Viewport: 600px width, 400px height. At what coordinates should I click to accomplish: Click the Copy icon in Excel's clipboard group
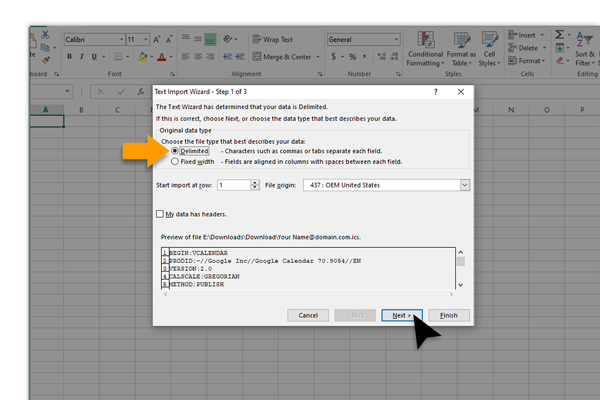coord(45,47)
